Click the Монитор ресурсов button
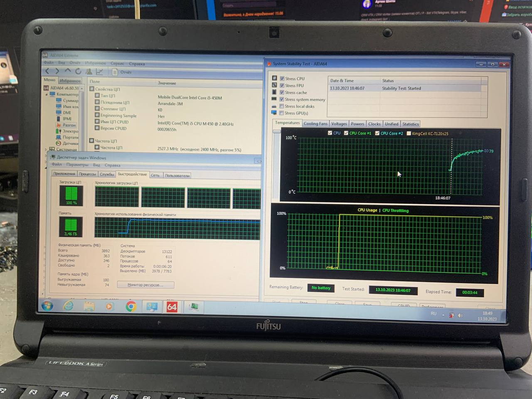The image size is (532, 399). [145, 285]
